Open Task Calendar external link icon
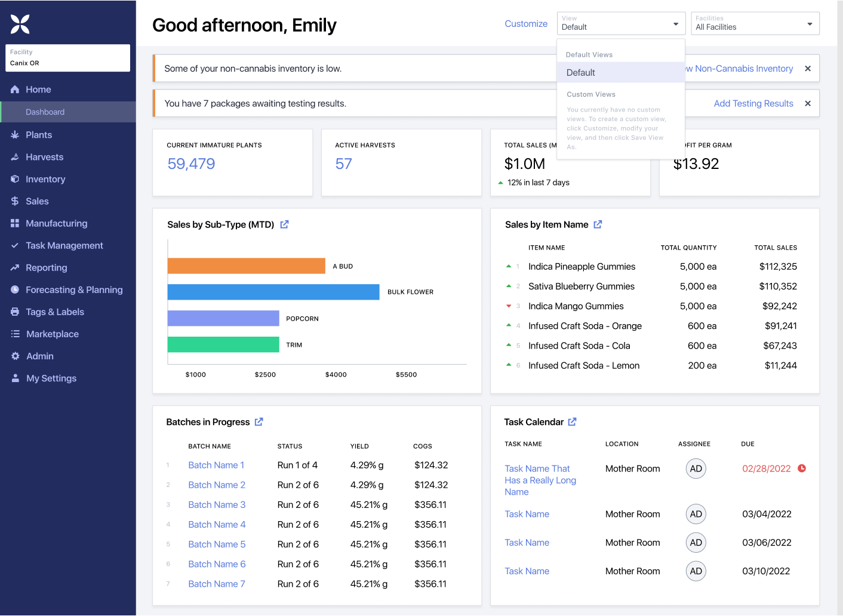The height and width of the screenshot is (616, 843). click(x=572, y=422)
